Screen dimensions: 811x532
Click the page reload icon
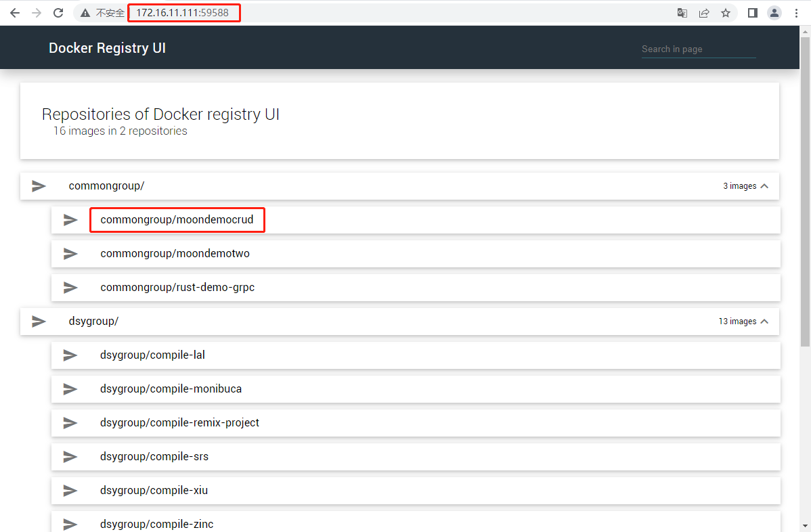tap(58, 12)
